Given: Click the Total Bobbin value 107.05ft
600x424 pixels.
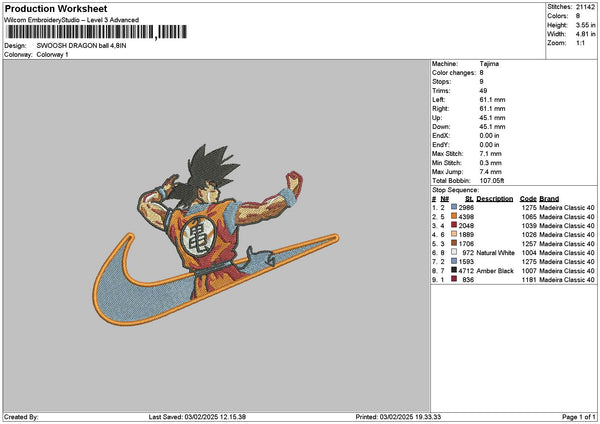Looking at the screenshot, I should click(x=492, y=181).
